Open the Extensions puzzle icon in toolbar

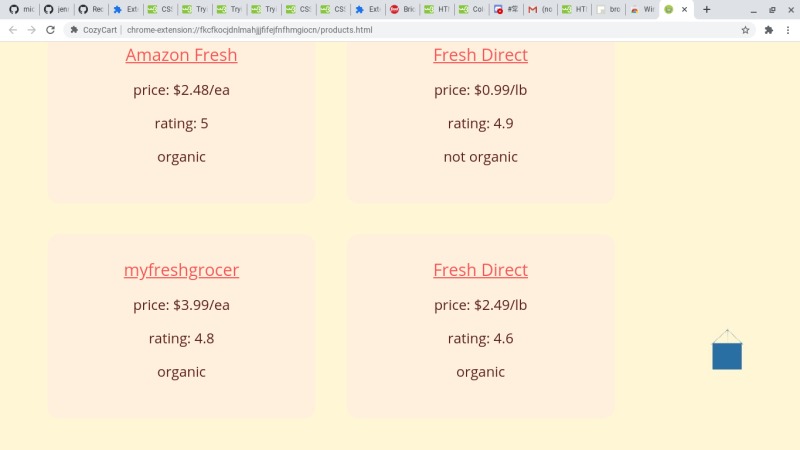click(x=769, y=30)
